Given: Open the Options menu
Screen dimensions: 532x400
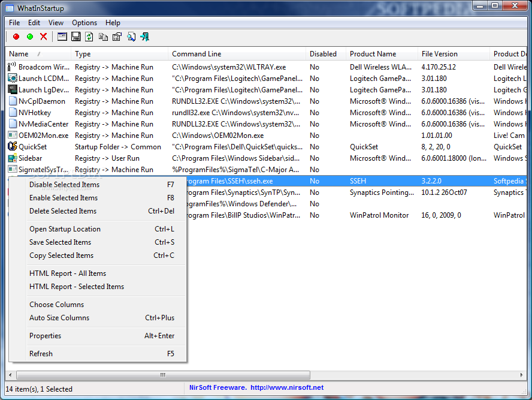Looking at the screenshot, I should [x=84, y=23].
